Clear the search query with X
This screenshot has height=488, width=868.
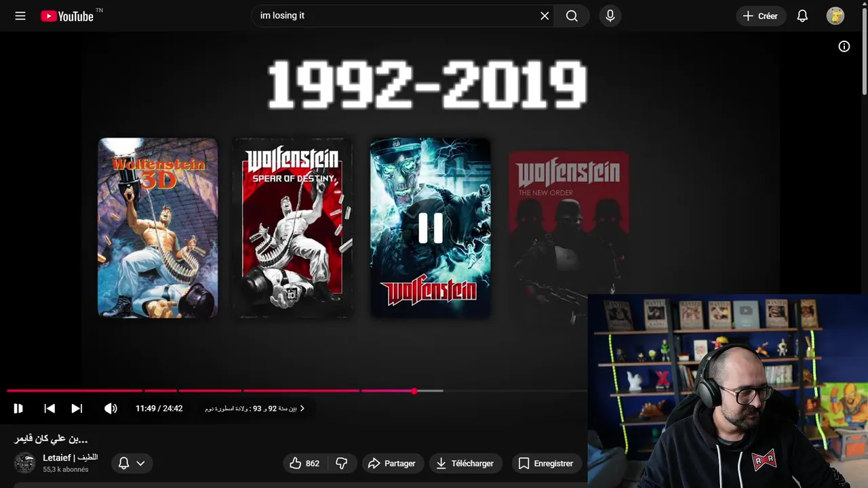coord(545,16)
